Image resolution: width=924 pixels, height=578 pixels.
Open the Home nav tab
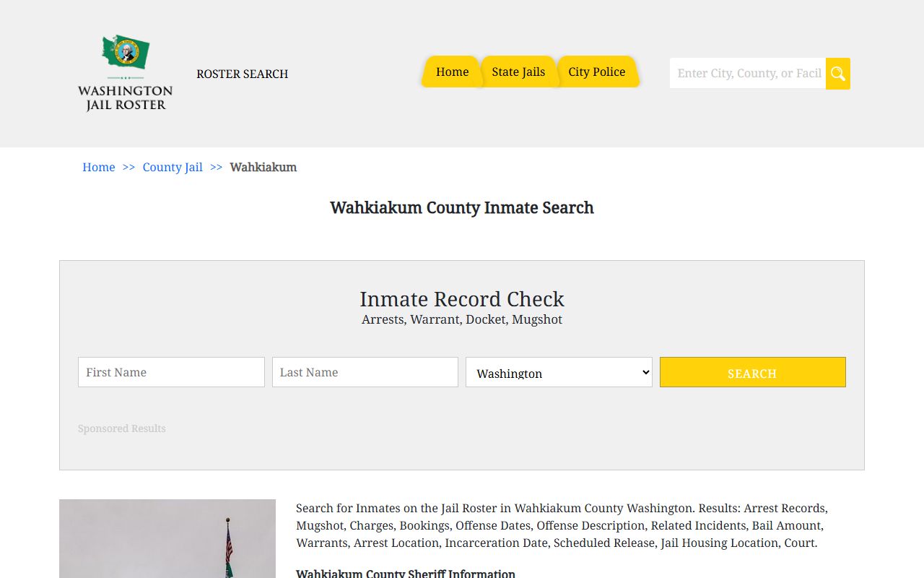[453, 72]
